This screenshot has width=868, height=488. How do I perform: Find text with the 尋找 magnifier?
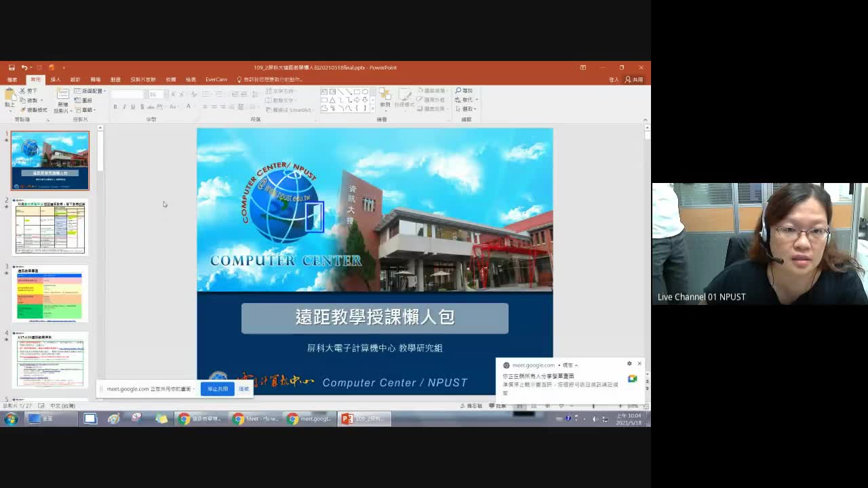pos(465,91)
